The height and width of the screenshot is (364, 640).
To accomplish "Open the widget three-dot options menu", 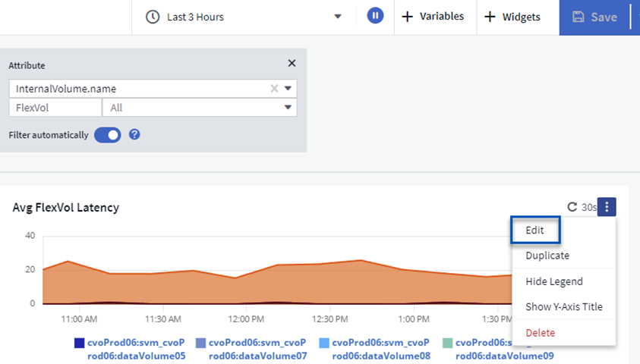I will (x=607, y=207).
